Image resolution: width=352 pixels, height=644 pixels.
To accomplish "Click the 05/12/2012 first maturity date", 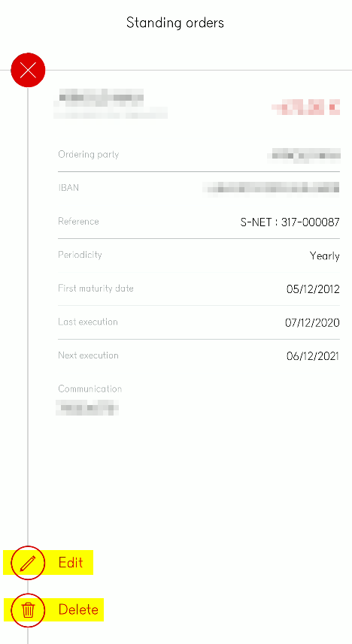I will (313, 289).
